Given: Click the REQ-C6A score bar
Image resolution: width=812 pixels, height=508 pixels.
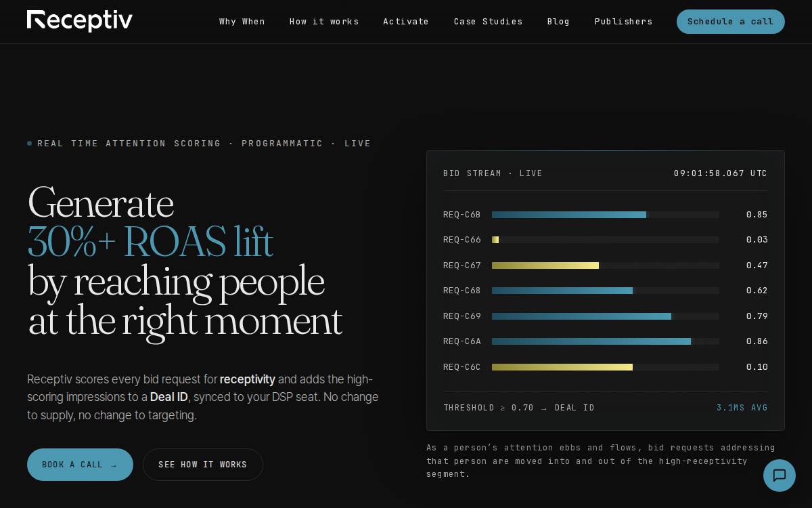Looking at the screenshot, I should click(606, 341).
